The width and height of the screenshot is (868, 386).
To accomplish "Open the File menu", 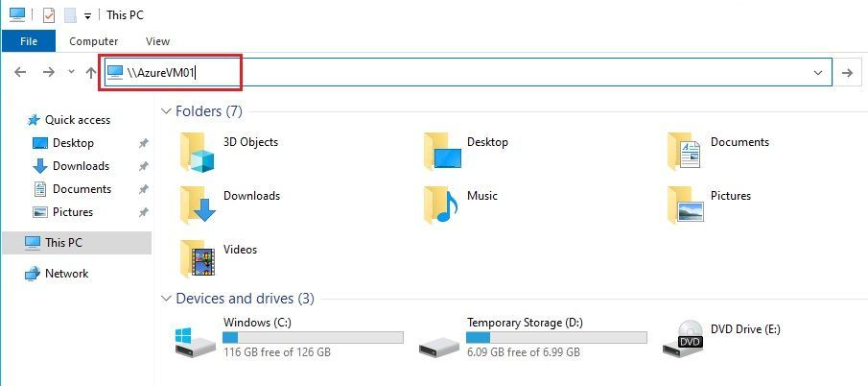I will [29, 41].
